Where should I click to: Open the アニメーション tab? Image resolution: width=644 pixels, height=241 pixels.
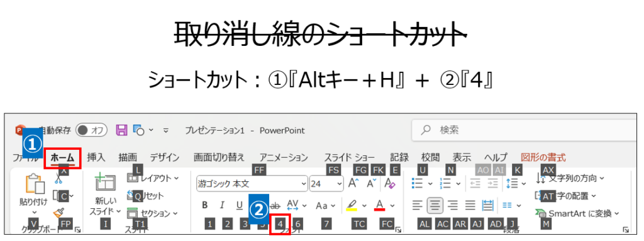click(284, 157)
